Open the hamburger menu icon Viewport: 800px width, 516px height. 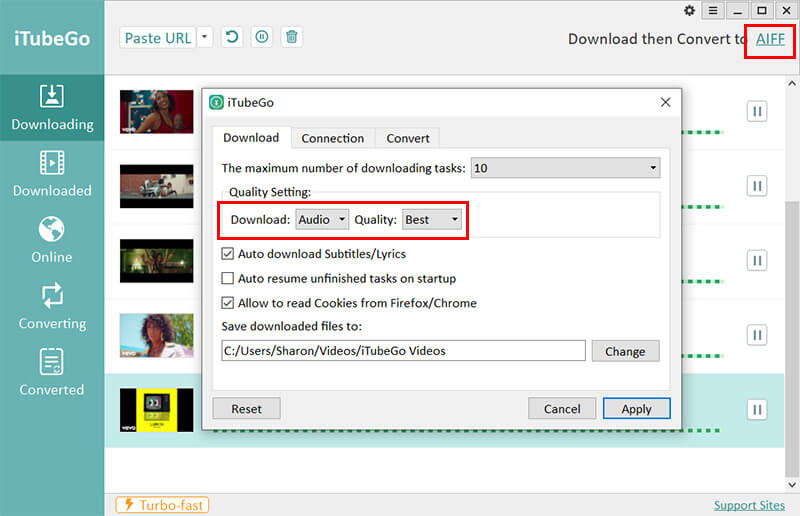(713, 10)
